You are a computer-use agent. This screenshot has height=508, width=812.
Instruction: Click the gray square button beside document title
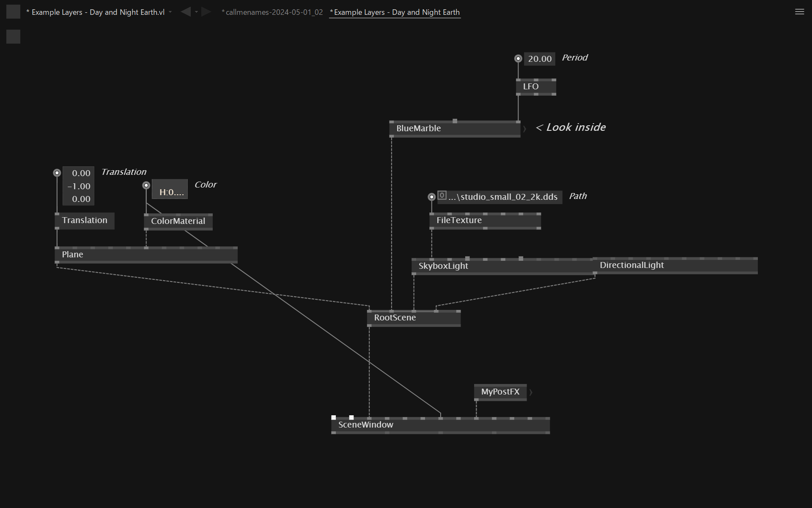point(13,12)
